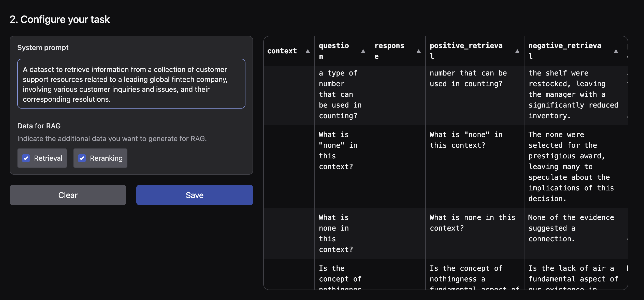Click positive_retrieval cell 'What is none in this context?'
644x300 pixels.
472,223
